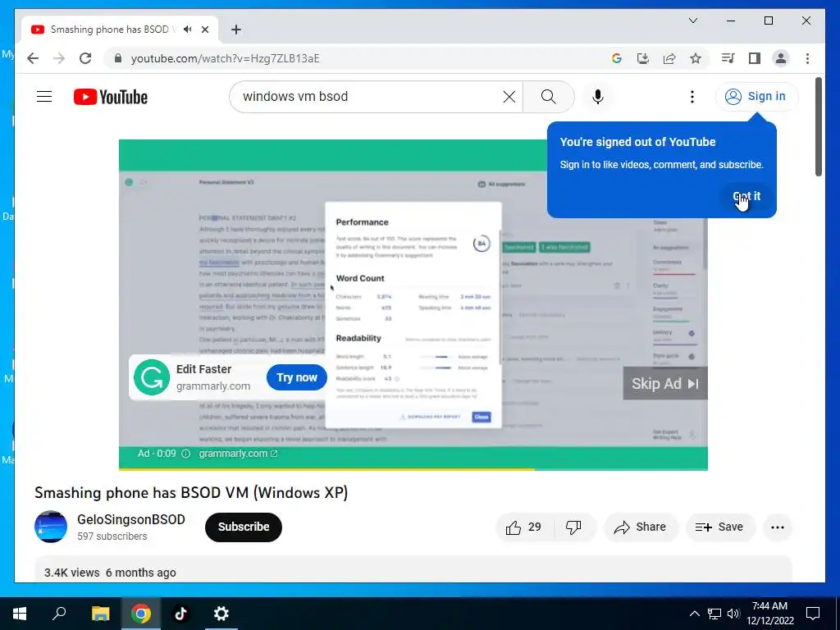The height and width of the screenshot is (630, 840).
Task: Save the video to a playlist
Action: tap(720, 527)
